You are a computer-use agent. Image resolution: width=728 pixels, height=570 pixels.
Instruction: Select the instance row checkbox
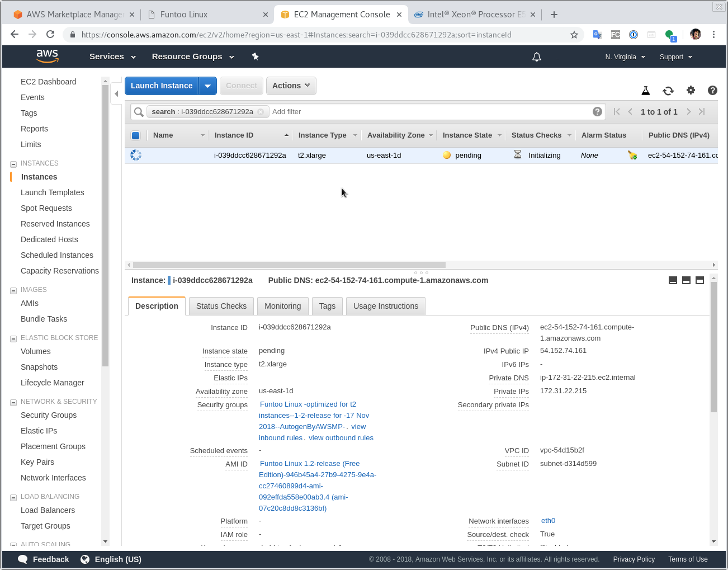(136, 155)
